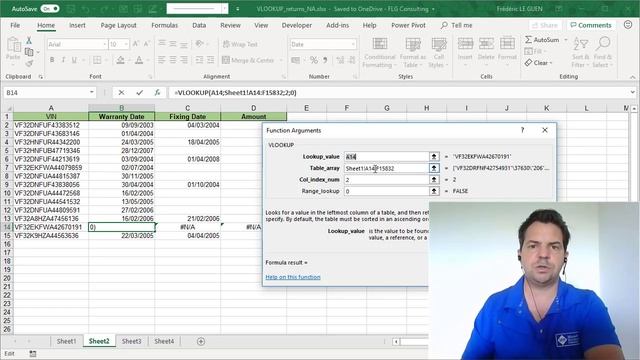
Task: Click the AutoSum button
Action: pos(542,40)
